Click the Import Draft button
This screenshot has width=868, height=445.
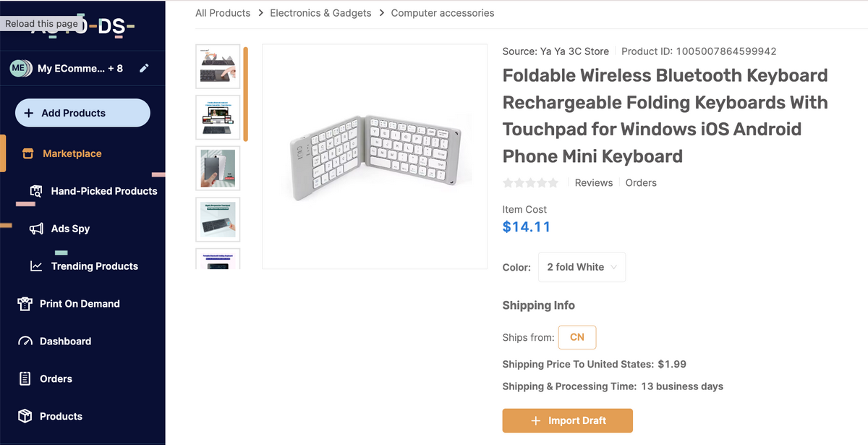(567, 420)
